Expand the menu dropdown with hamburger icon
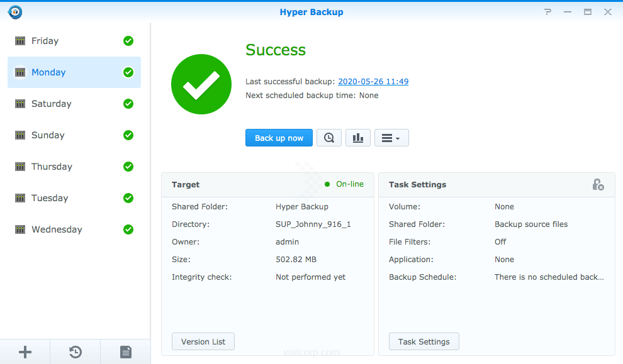Image resolution: width=623 pixels, height=364 pixels. (391, 138)
